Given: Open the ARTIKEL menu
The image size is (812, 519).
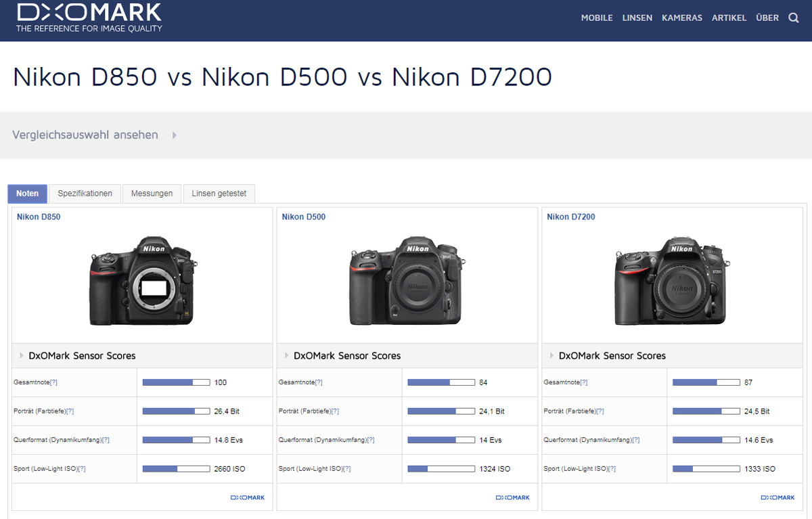Looking at the screenshot, I should [729, 18].
